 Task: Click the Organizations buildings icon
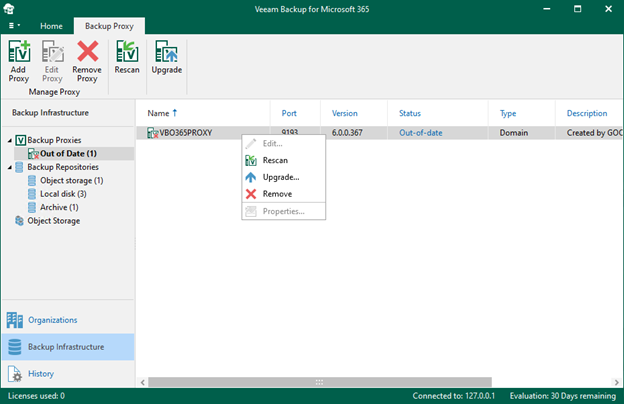(15, 320)
